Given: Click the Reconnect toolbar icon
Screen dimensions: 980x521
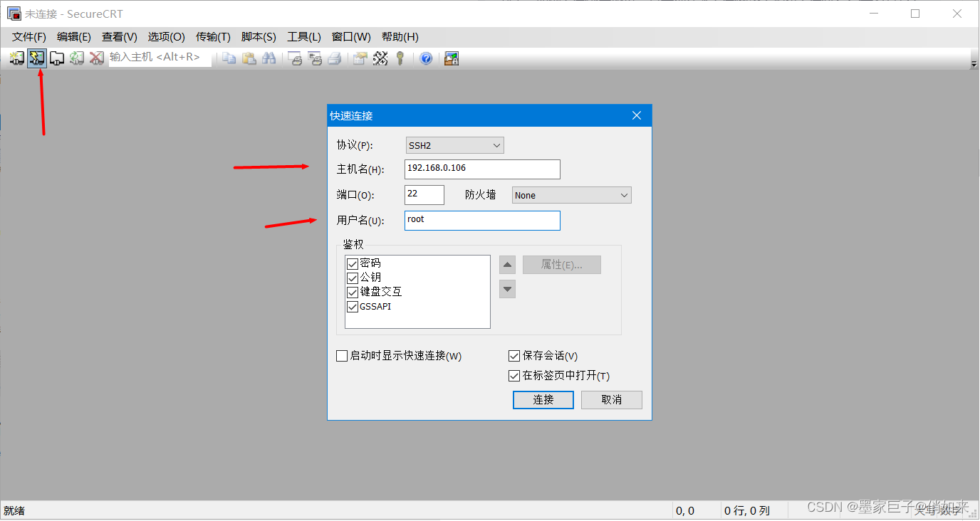Looking at the screenshot, I should pos(77,58).
